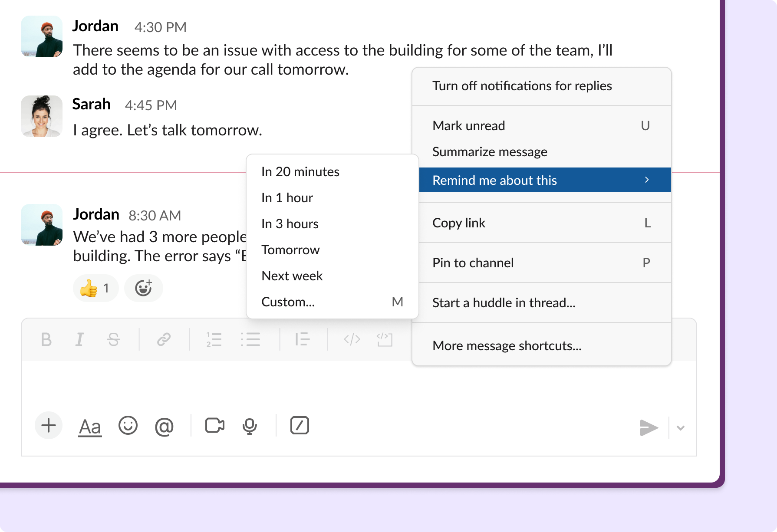Add a reaction with the emoji-plus icon
This screenshot has width=777, height=532.
[143, 288]
